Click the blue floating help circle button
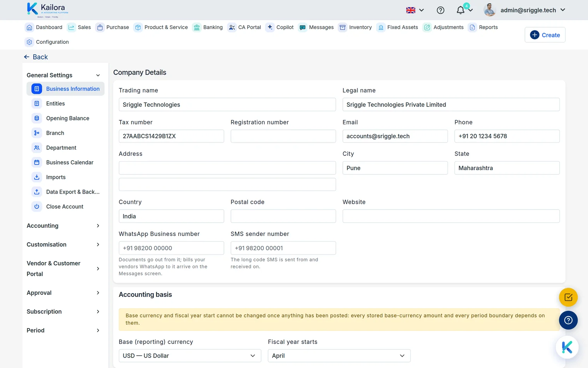Screen dimensions: 588x368 coord(568,320)
